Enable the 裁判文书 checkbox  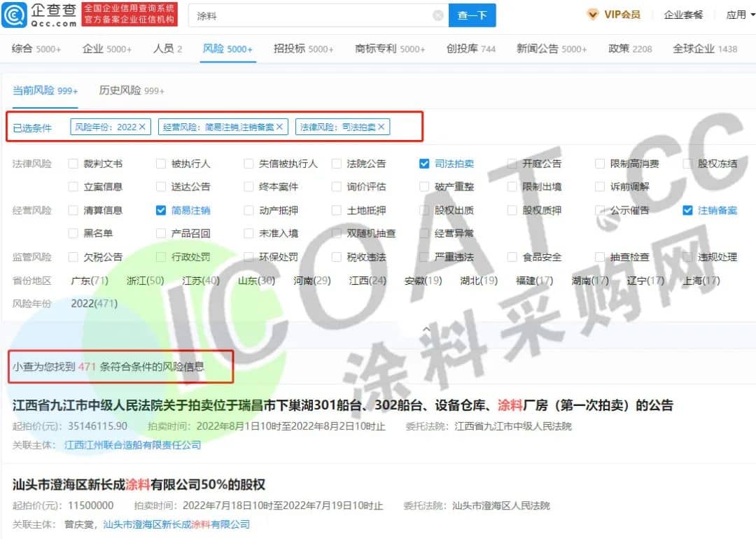coord(73,164)
